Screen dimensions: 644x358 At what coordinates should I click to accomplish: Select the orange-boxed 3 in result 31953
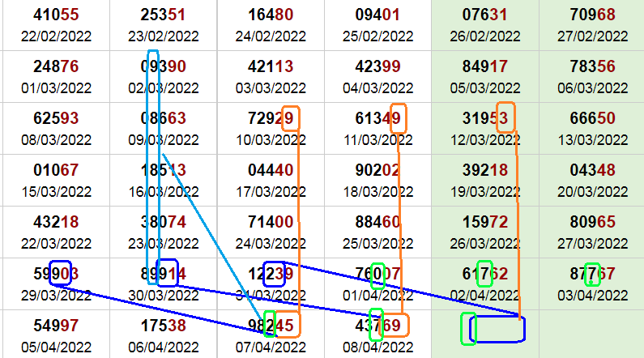tap(505, 117)
